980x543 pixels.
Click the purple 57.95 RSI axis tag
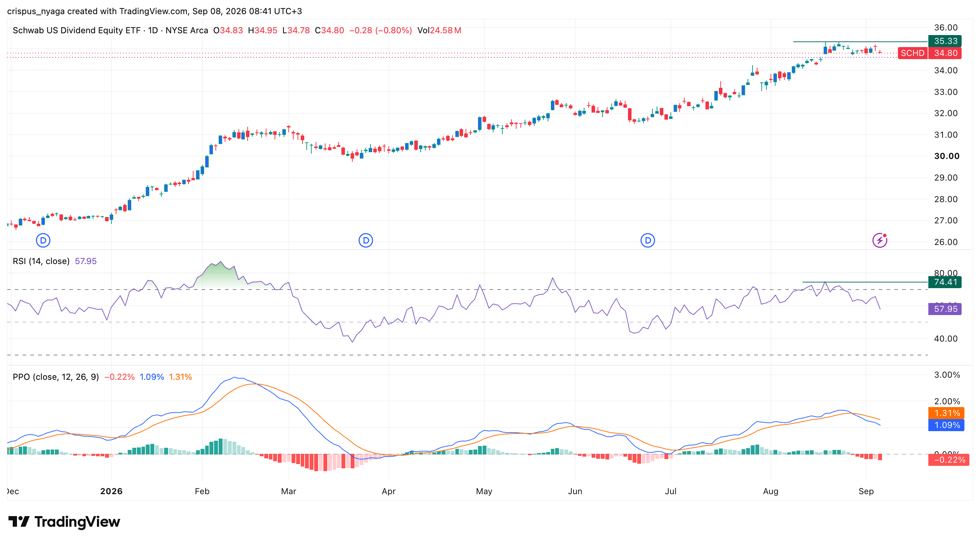pyautogui.click(x=945, y=309)
